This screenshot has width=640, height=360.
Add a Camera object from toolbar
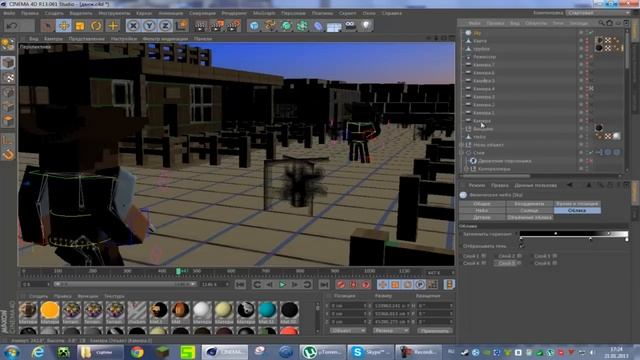point(350,26)
